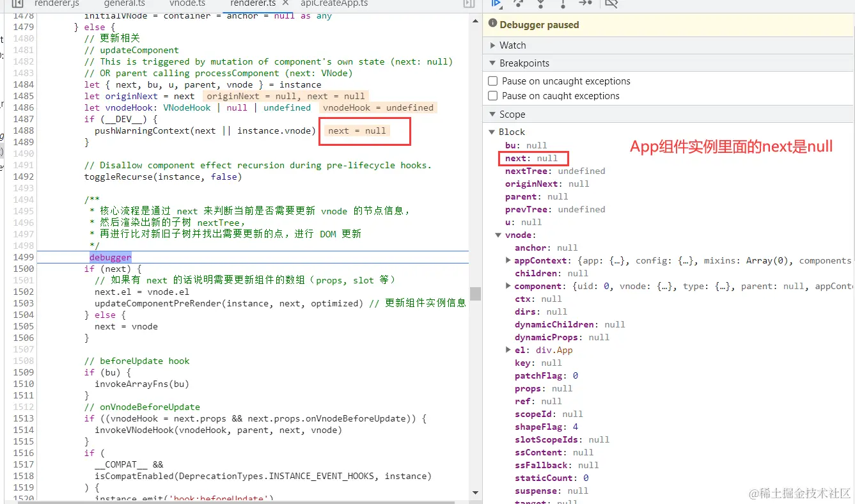The height and width of the screenshot is (504, 855).
Task: Select the 'shapeFlag: 4' property
Action: [547, 427]
